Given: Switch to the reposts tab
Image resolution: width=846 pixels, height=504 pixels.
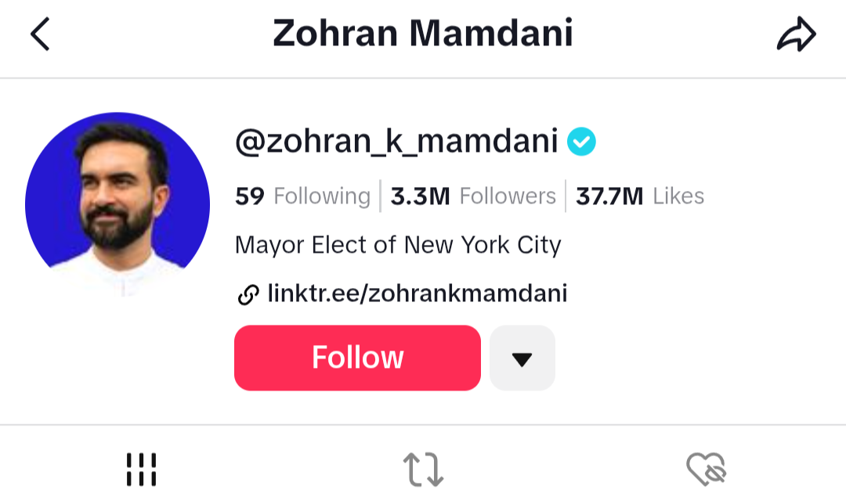Looking at the screenshot, I should (x=423, y=470).
